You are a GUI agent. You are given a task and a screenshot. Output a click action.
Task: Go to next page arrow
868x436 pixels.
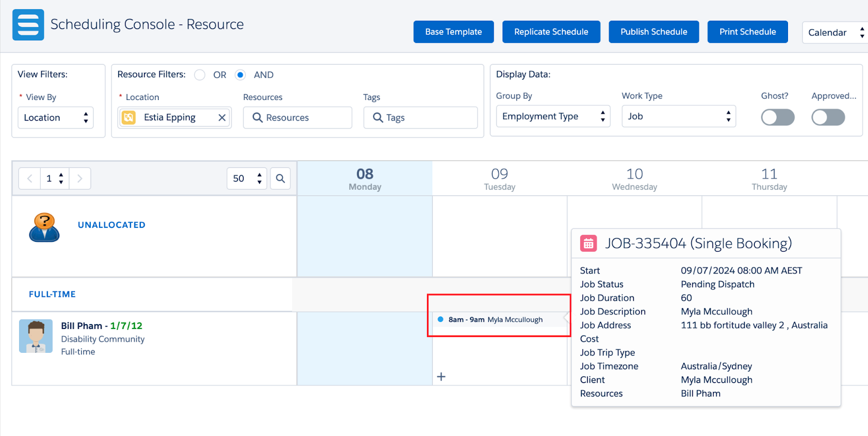coord(80,178)
